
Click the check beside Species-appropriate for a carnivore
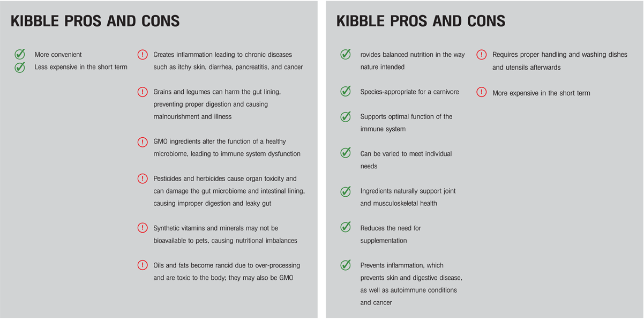click(x=346, y=91)
